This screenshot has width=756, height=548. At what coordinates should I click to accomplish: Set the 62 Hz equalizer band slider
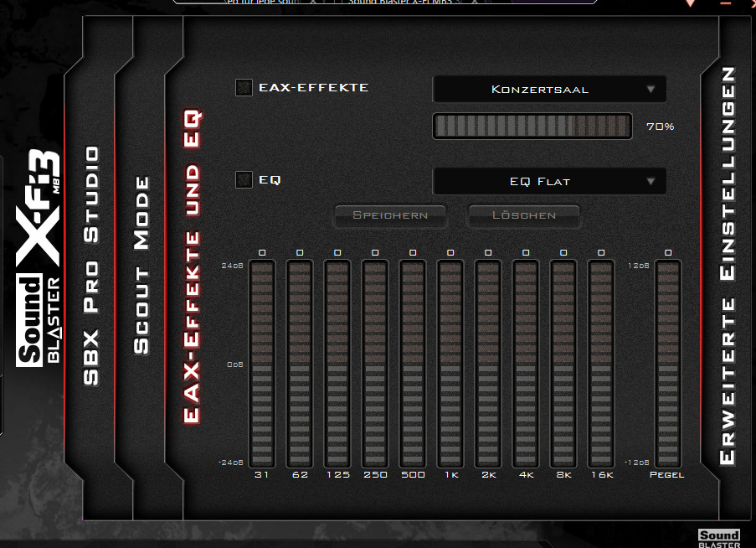(x=300, y=364)
